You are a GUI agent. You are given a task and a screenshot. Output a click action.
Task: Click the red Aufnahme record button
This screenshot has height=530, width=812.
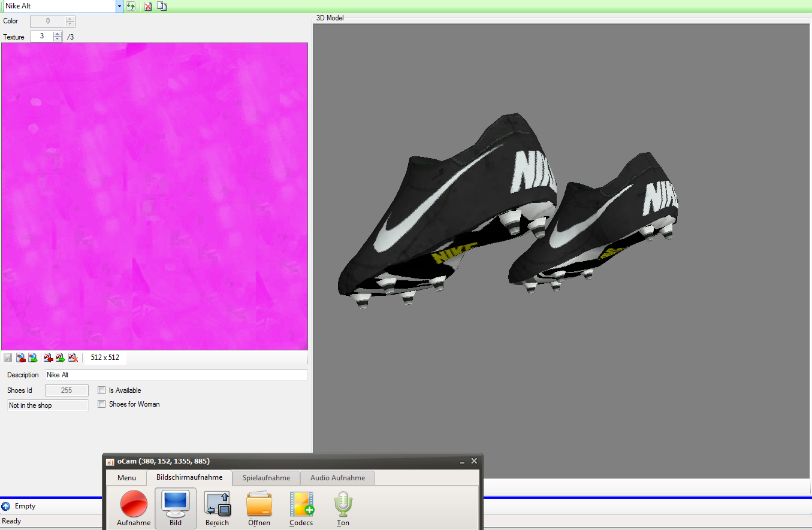pos(134,508)
